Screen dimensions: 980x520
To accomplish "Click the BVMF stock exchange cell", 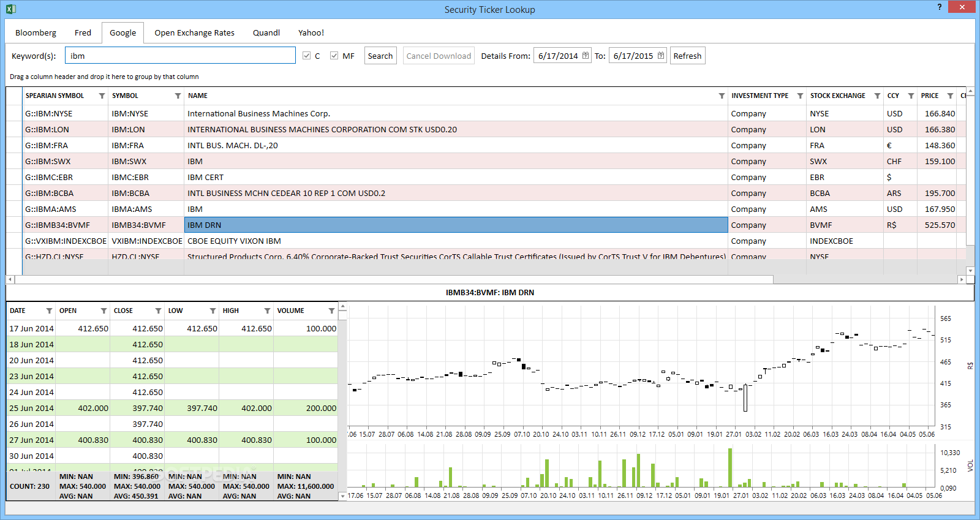I will 845,225.
